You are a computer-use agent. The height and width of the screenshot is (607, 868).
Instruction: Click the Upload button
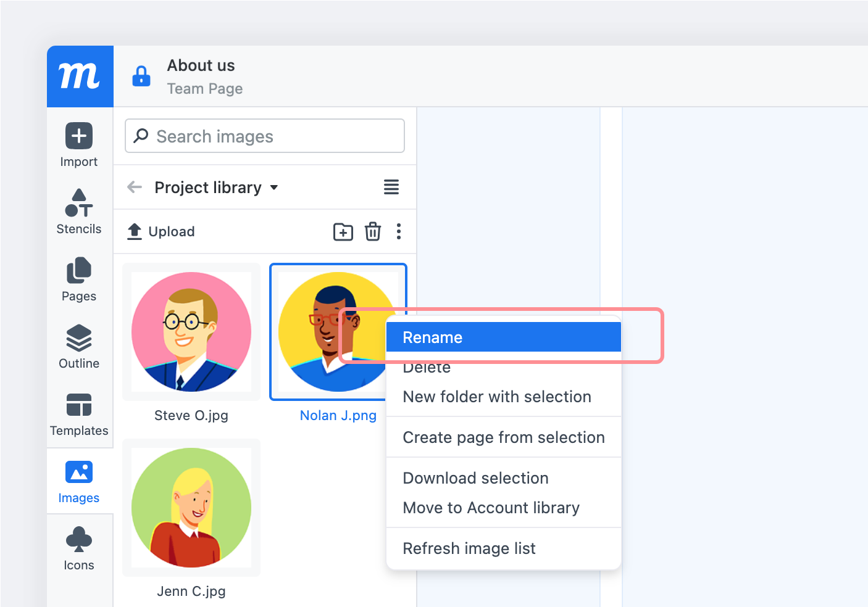[161, 231]
